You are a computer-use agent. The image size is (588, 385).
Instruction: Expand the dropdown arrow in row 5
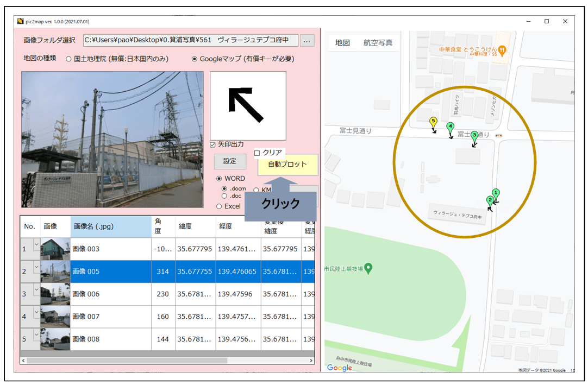[36, 334]
